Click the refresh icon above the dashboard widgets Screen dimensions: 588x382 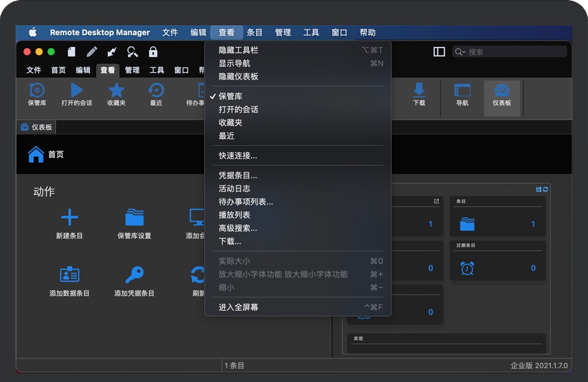pyautogui.click(x=545, y=189)
